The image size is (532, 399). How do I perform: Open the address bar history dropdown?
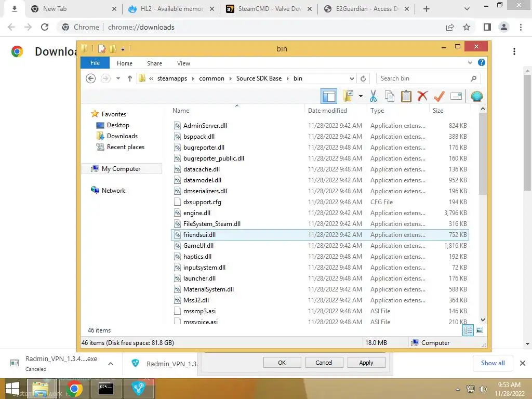(x=352, y=79)
